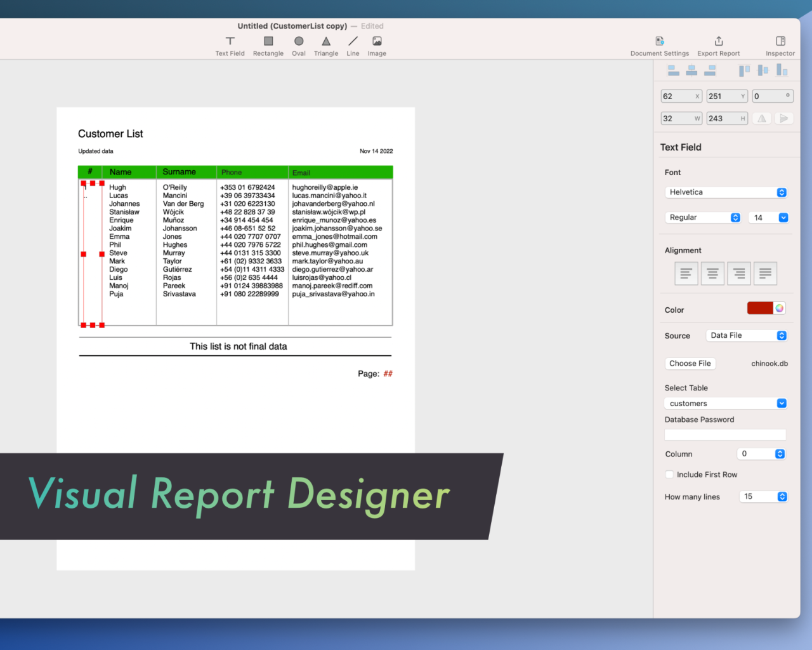Click the 'chinook.db' file name
The height and width of the screenshot is (650, 812).
pyautogui.click(x=769, y=364)
